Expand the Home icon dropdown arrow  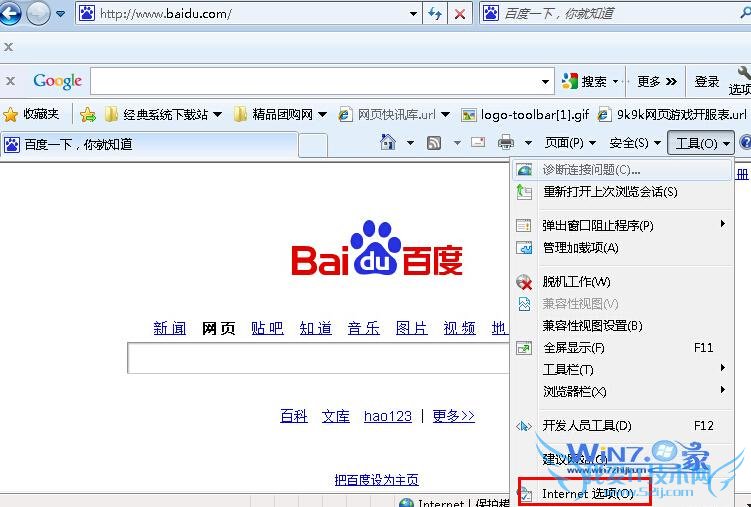click(410, 143)
